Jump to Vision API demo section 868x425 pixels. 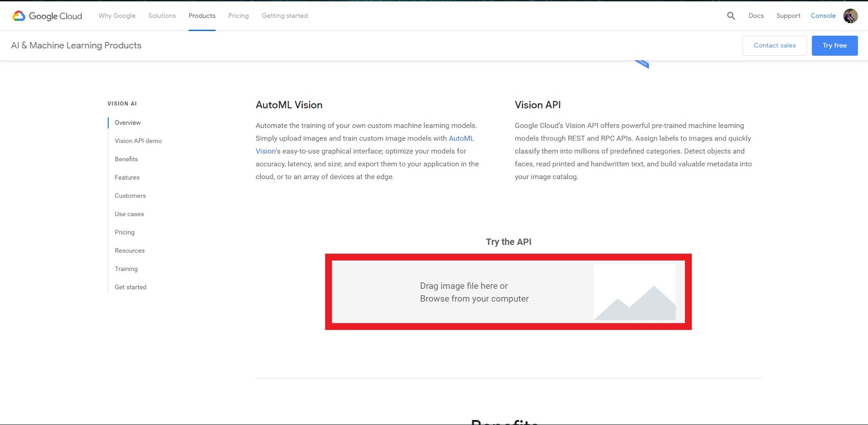click(x=138, y=141)
